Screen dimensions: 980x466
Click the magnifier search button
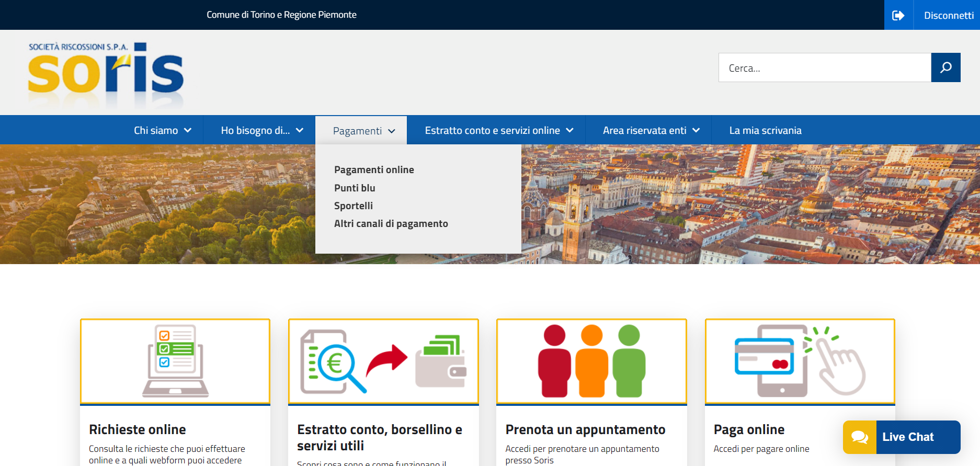945,67
